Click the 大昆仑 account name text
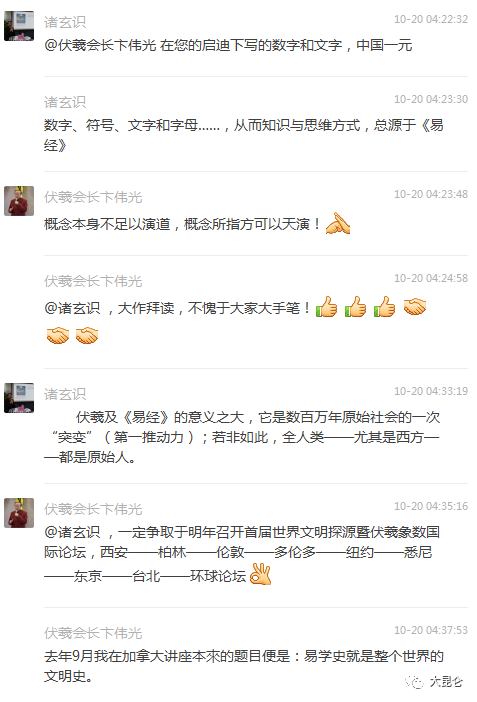This screenshot has height=702, width=477. click(x=446, y=682)
